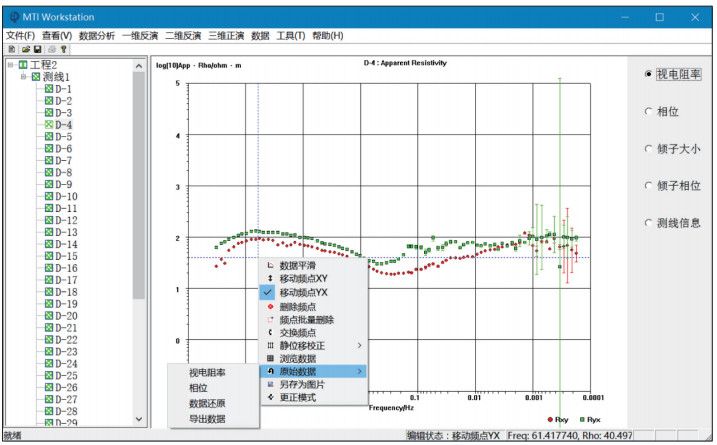The width and height of the screenshot is (717, 445).
Task: Select the 相位 radio button
Action: [649, 112]
